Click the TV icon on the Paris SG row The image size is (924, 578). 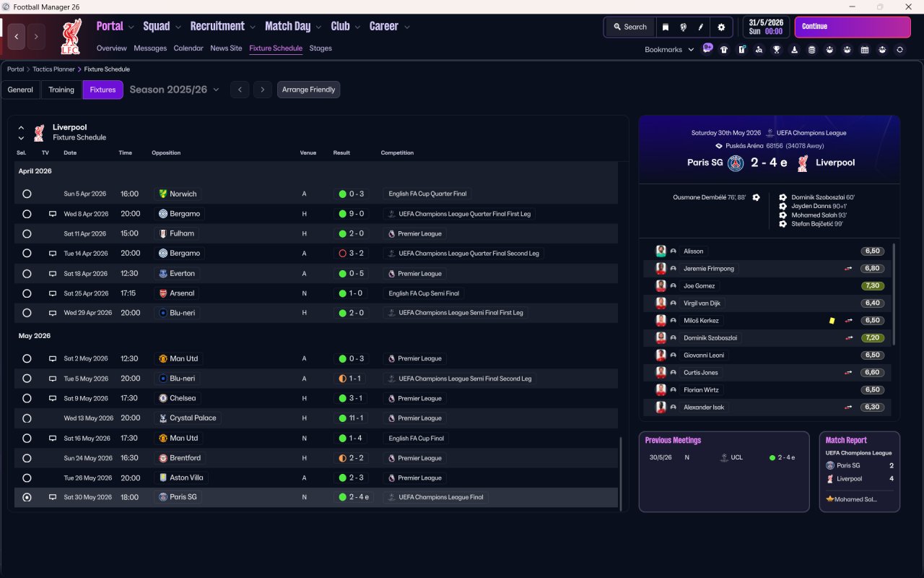[x=52, y=497]
